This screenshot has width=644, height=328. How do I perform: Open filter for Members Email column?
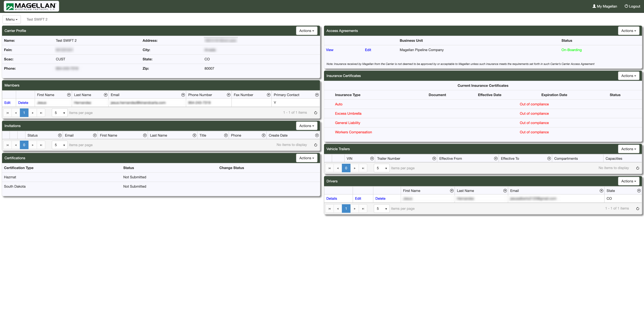point(183,95)
